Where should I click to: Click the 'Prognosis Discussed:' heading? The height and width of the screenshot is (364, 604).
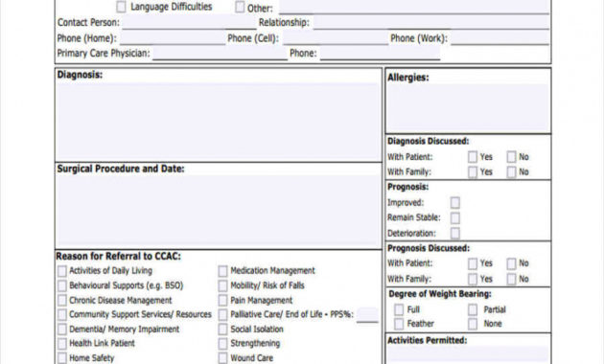tap(429, 248)
